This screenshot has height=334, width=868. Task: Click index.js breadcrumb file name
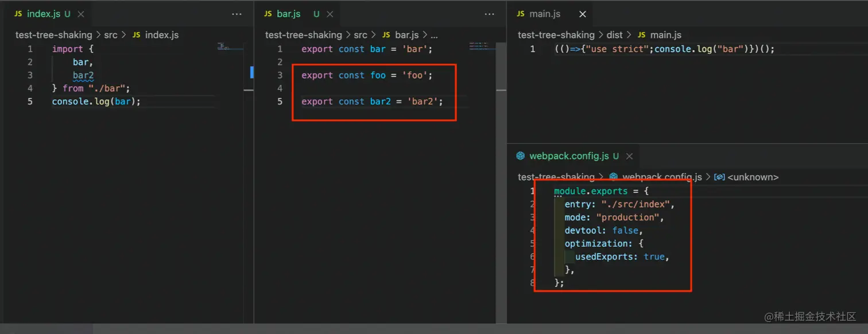(161, 35)
